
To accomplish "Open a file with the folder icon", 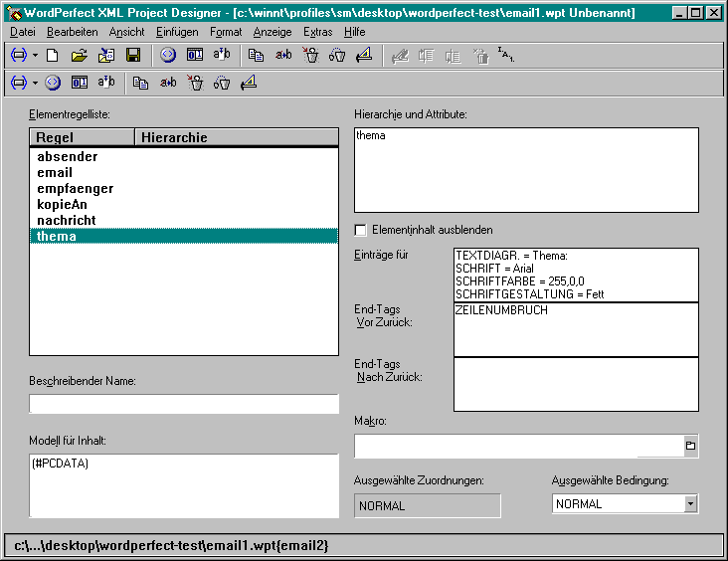I will click(x=79, y=56).
